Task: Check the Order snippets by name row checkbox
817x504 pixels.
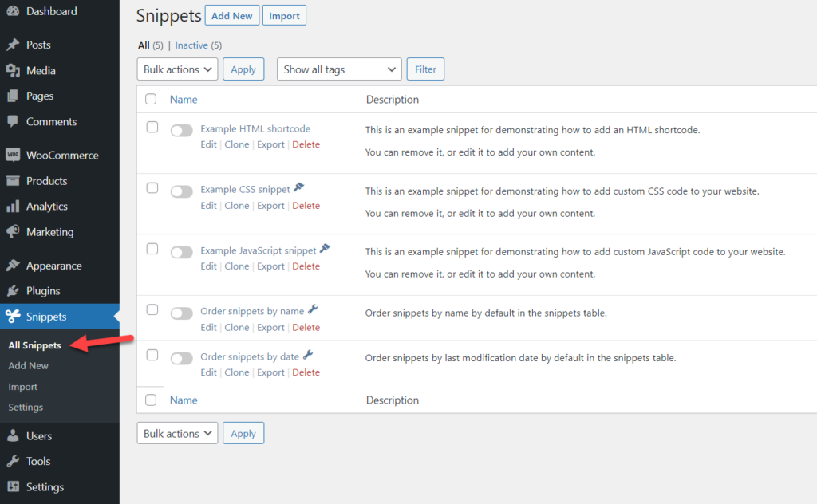Action: coord(152,309)
